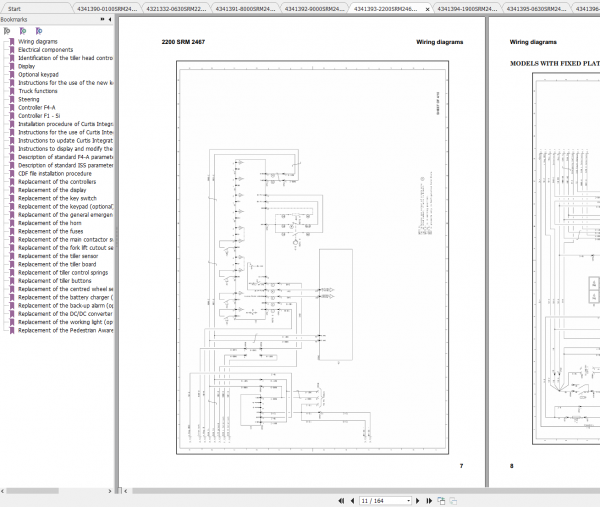600x507 pixels.
Task: Open Replacement of the controllers bookmark
Action: point(57,182)
